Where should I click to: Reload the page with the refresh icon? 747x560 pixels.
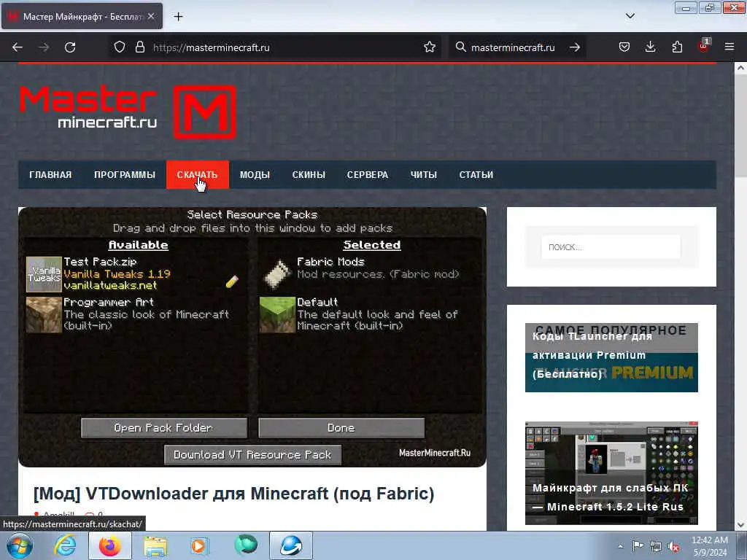pos(70,47)
